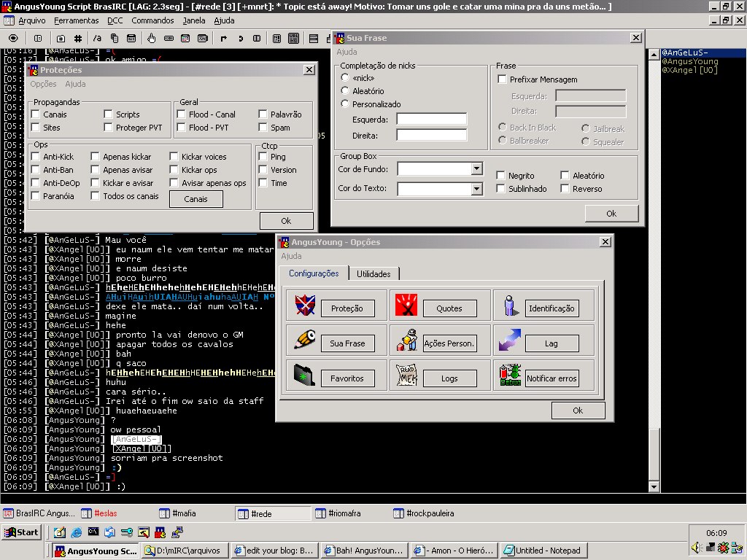Click the red icon beside Quotes
Screen dimensions: 747x560
point(406,306)
